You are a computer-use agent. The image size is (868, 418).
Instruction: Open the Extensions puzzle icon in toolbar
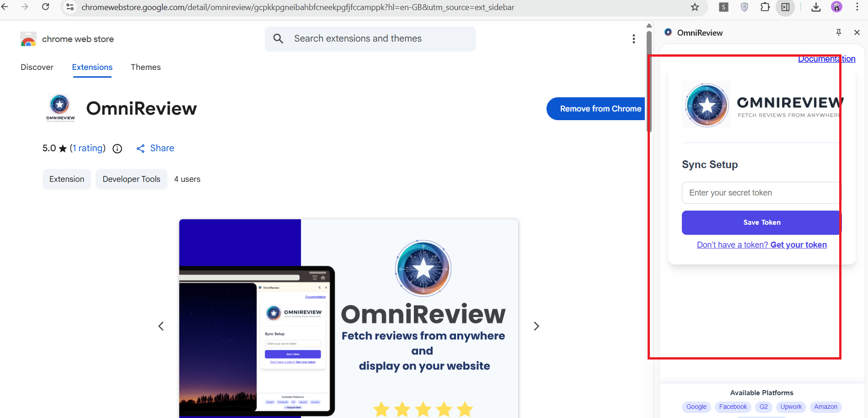pos(765,7)
